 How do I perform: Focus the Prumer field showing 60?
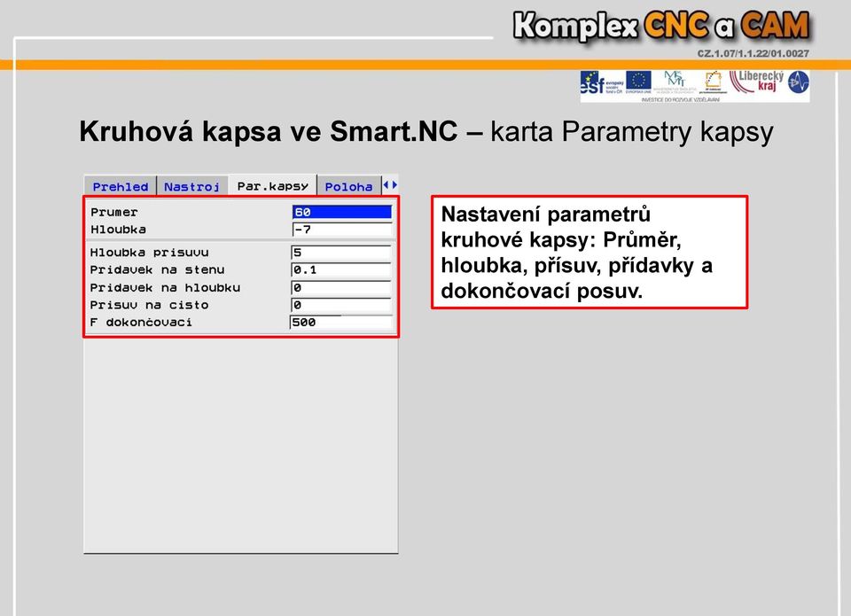pos(342,212)
